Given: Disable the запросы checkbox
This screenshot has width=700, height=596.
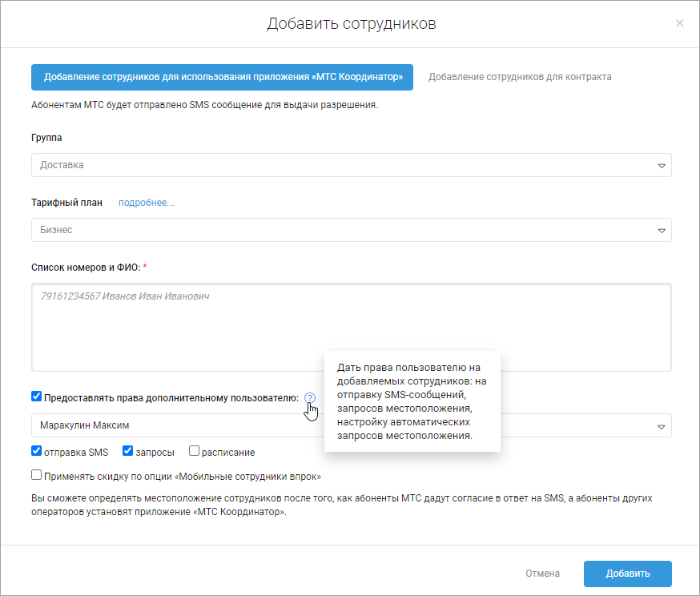Looking at the screenshot, I should (x=127, y=451).
